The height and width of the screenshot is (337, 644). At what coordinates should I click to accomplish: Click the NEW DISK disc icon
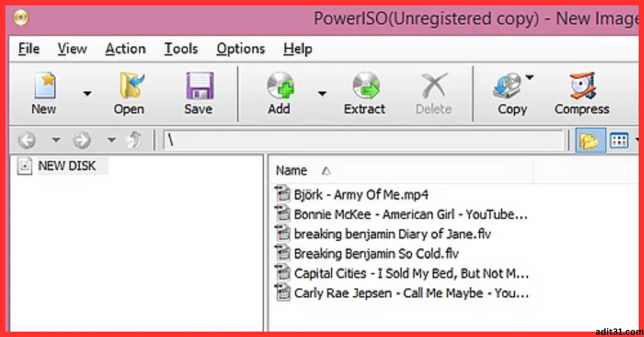pos(25,166)
